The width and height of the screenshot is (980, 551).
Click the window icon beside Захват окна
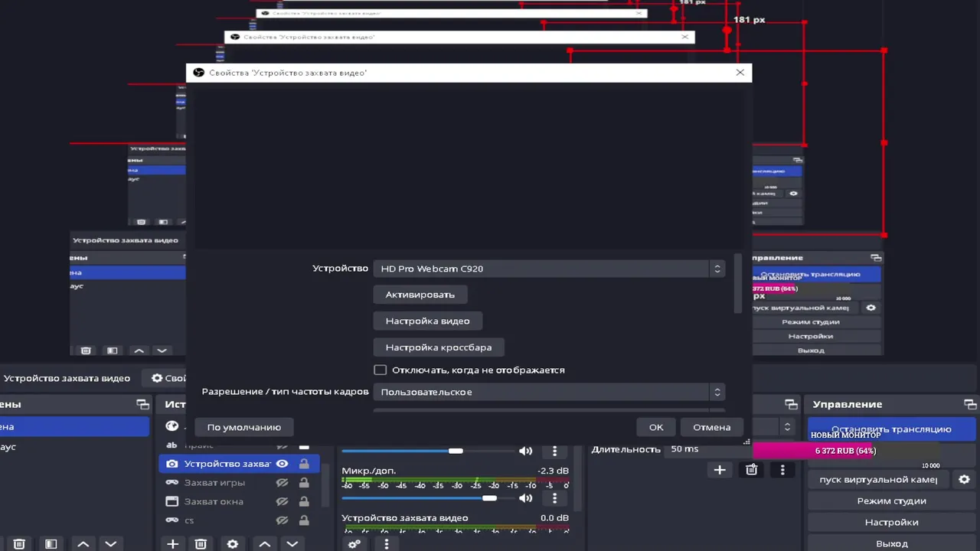pos(172,501)
